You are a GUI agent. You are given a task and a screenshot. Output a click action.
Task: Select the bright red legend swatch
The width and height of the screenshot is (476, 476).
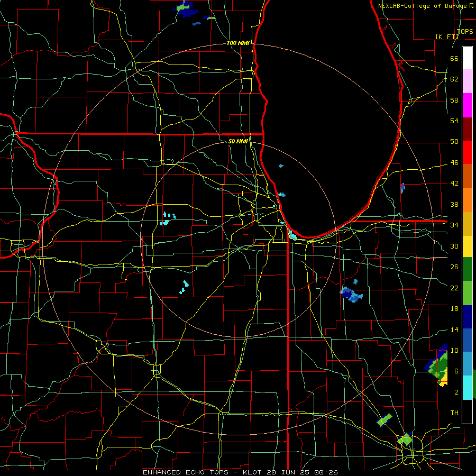(x=467, y=152)
